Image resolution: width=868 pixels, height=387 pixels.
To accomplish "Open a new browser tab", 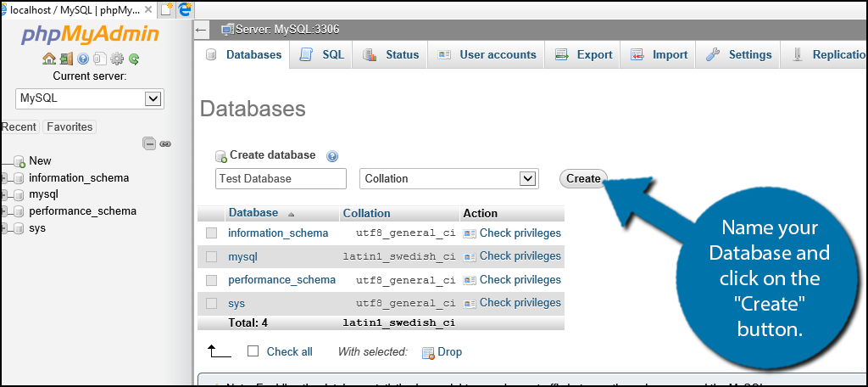I will click(x=166, y=8).
